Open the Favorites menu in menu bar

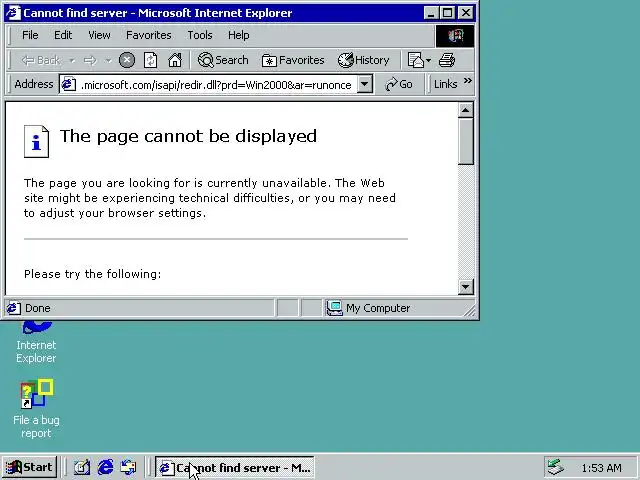[x=149, y=35]
